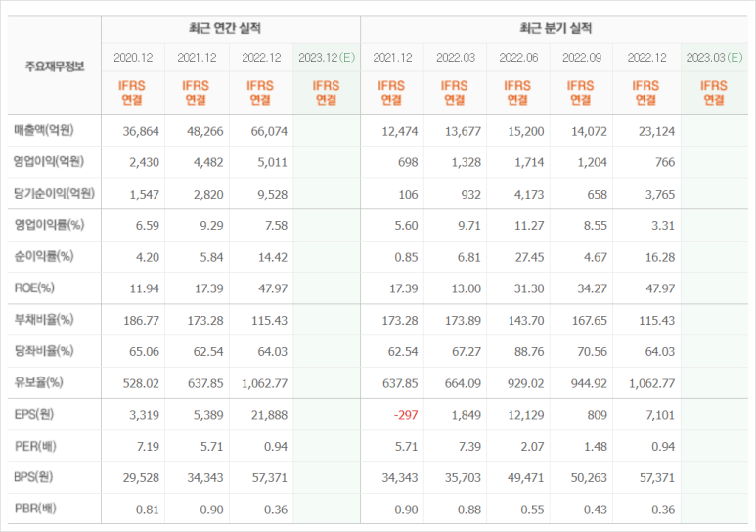Screen dimensions: 756x532
Task: Click PER value 2.07
Action: coord(532,447)
